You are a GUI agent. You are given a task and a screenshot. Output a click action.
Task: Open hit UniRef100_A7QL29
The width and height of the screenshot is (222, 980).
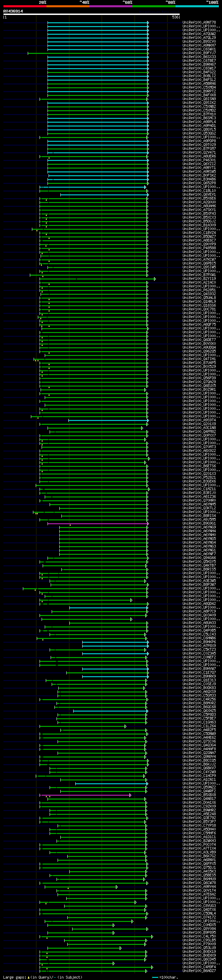(x=199, y=38)
